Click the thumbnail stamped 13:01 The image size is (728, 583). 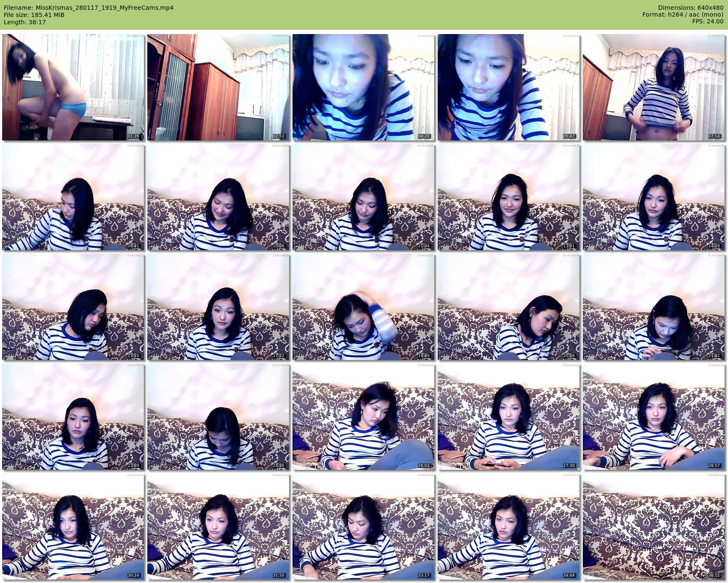[509, 197]
